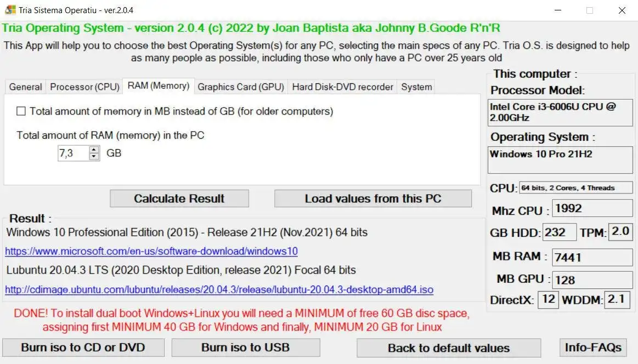Image resolution: width=638 pixels, height=364 pixels.
Task: Enable memory in MB instead of GB checkbox
Action: (21, 111)
